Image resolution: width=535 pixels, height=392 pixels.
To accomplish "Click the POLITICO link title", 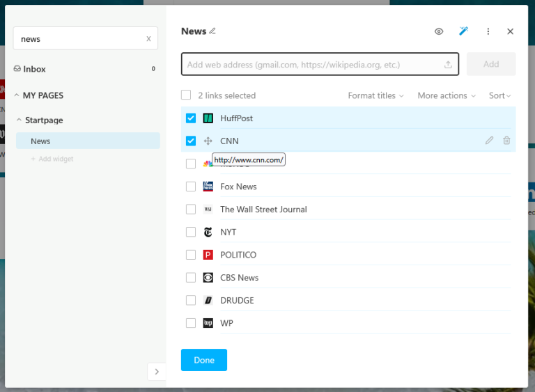I will (x=238, y=255).
